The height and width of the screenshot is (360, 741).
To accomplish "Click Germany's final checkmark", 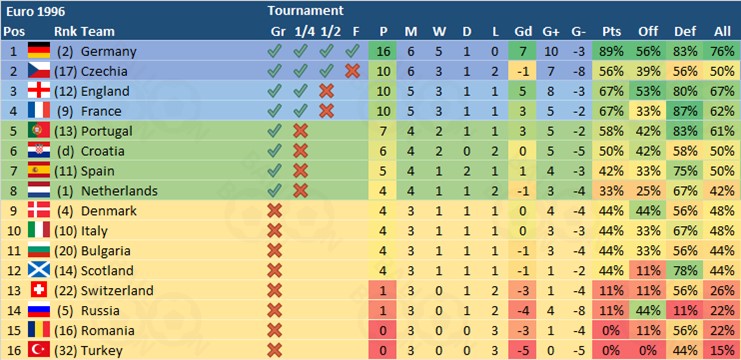I will point(352,51).
